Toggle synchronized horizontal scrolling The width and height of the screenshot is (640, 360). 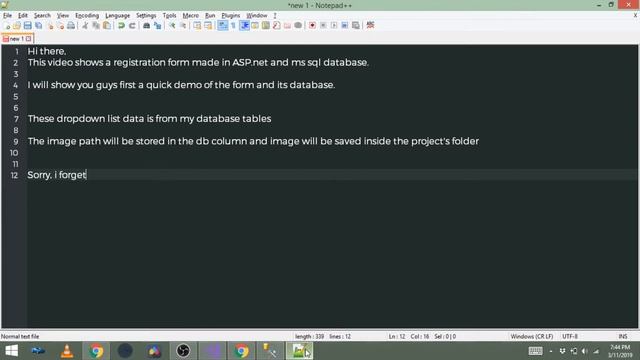(208, 25)
